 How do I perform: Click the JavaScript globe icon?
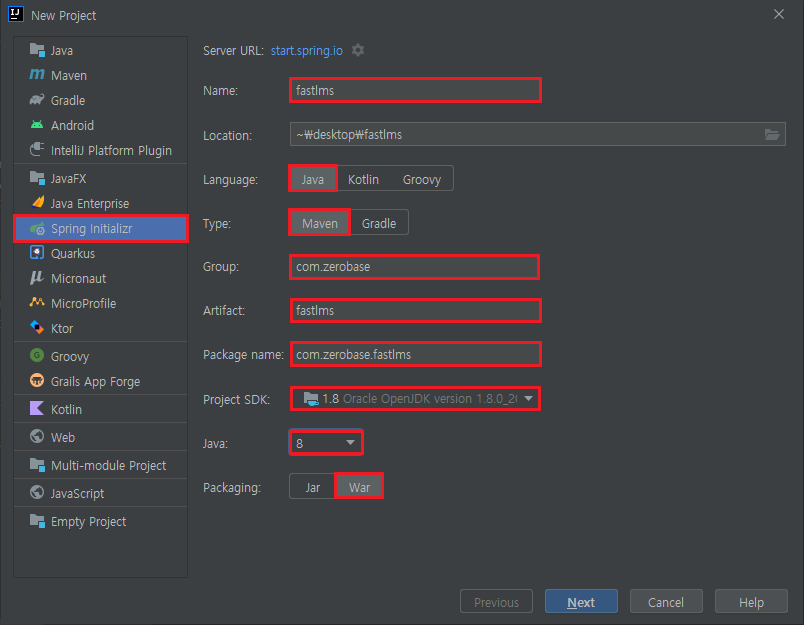pos(37,492)
